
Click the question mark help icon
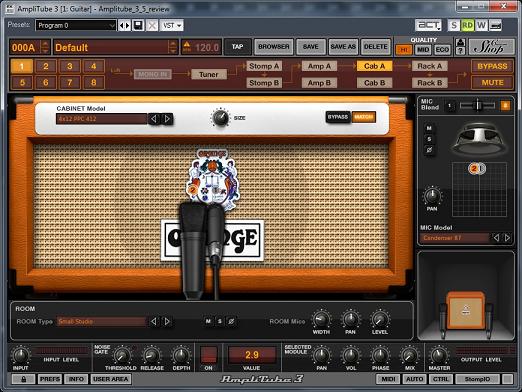coord(461,51)
